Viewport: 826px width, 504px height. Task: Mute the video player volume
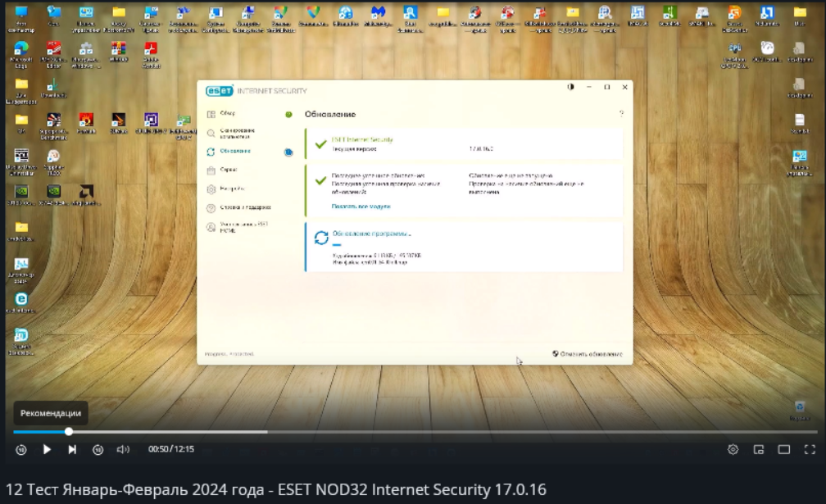(123, 449)
